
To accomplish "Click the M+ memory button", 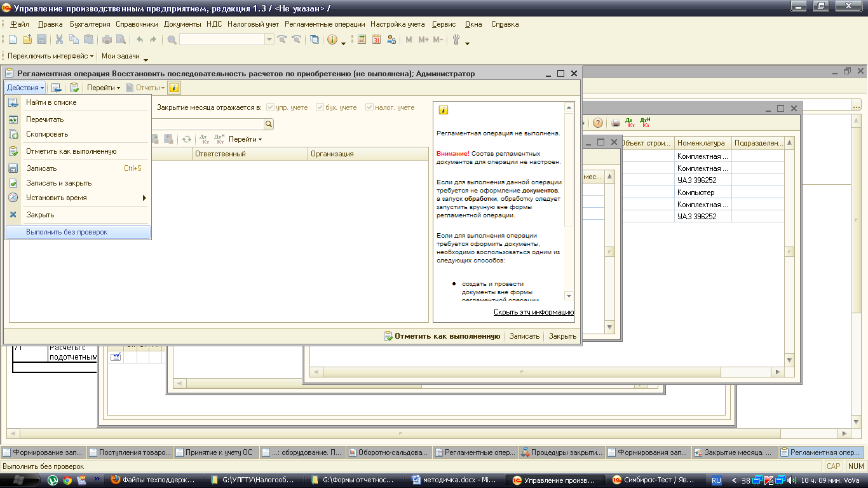I will click(423, 39).
